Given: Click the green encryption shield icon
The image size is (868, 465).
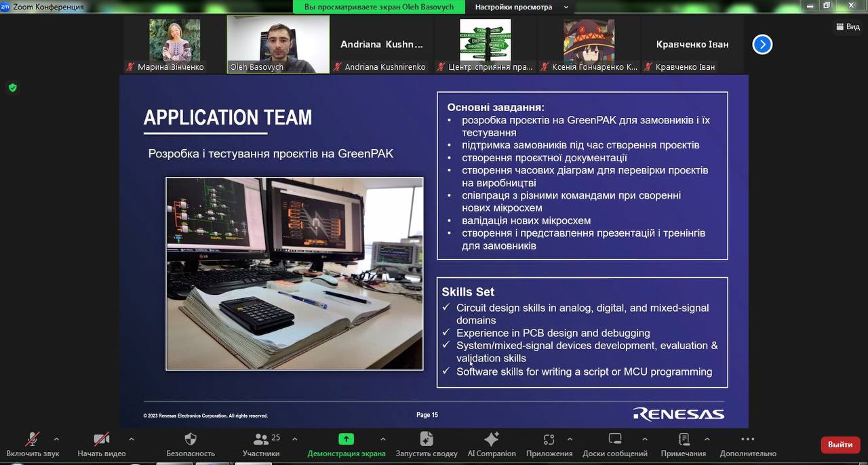Looking at the screenshot, I should click(12, 87).
